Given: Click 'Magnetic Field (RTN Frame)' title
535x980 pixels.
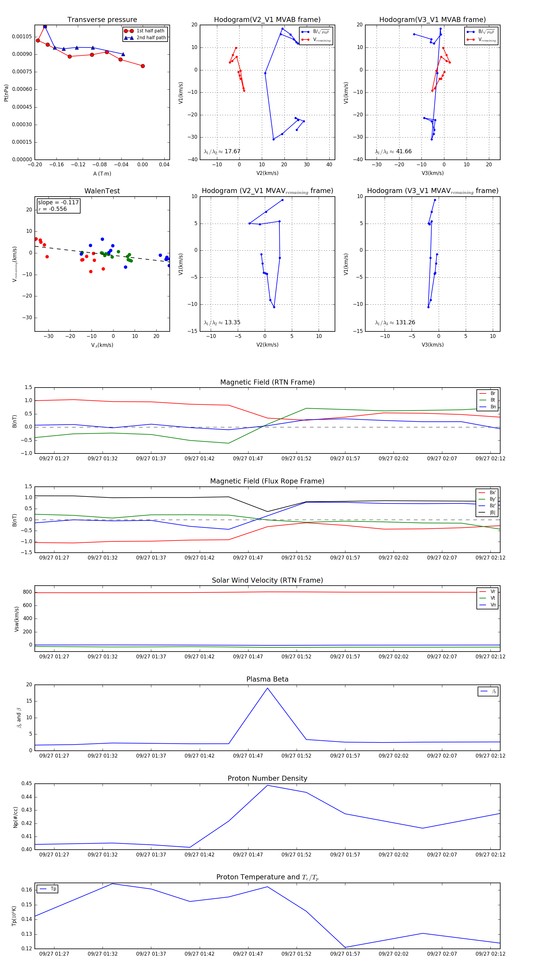Looking at the screenshot, I should (267, 382).
